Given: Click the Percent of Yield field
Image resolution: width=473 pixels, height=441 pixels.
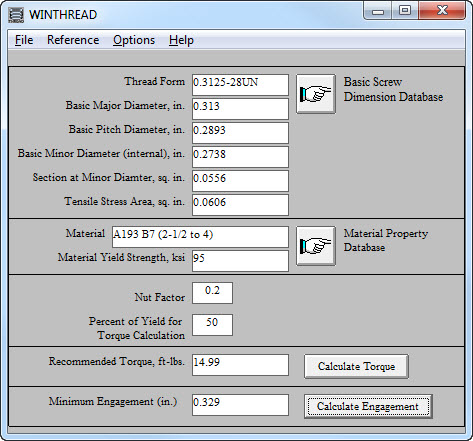Looking at the screenshot, I should point(212,325).
